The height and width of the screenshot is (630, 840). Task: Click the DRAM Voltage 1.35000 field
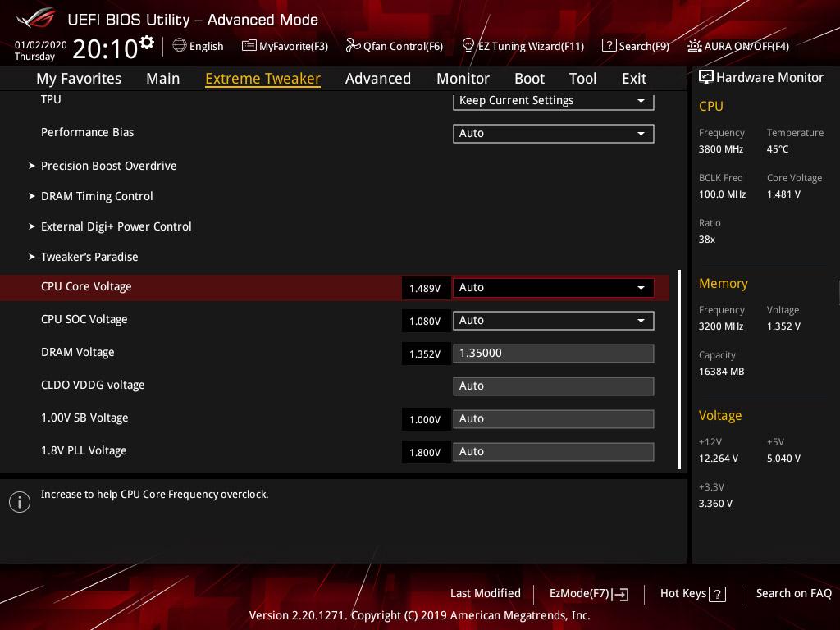[x=554, y=354]
